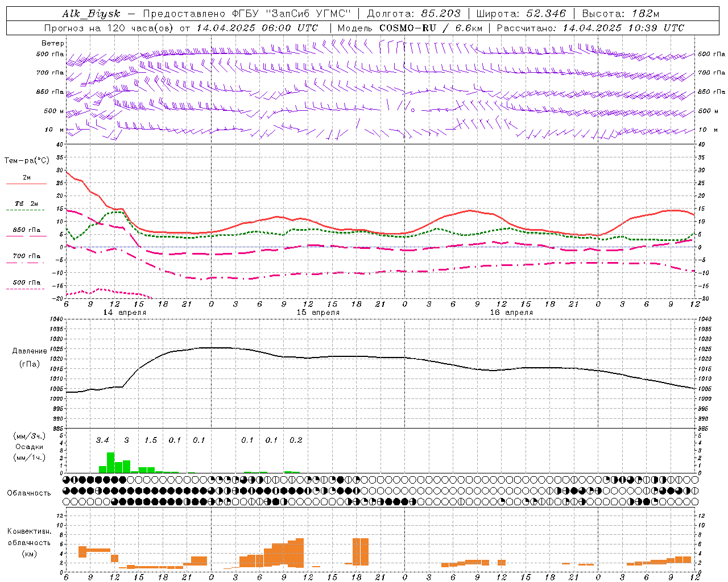
Task: Click the Давление pressure label
Action: point(30,351)
